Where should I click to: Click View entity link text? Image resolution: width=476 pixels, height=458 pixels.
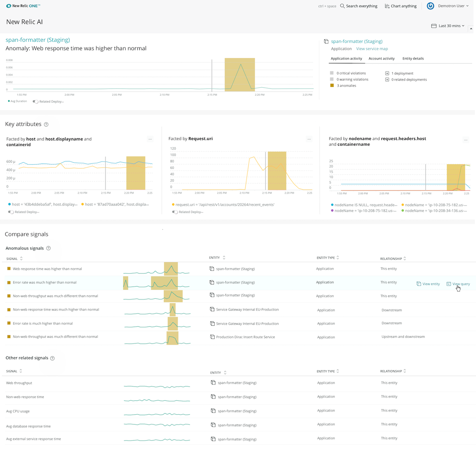[x=431, y=284]
